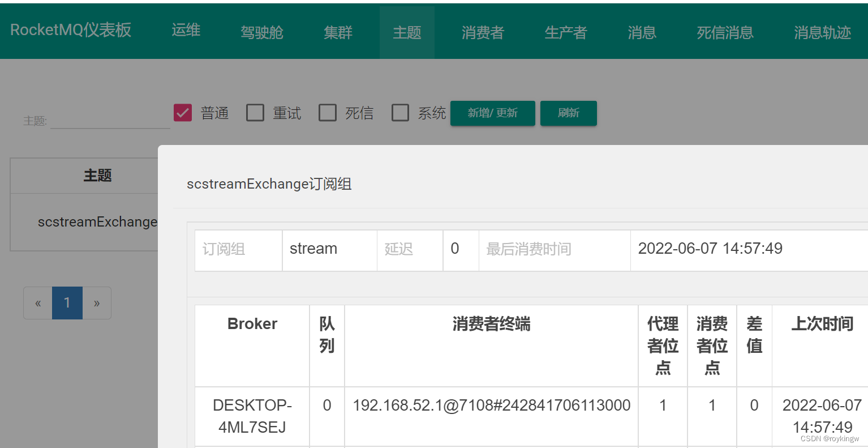Select page 1 in the pagination
The width and height of the screenshot is (868, 448).
(67, 302)
